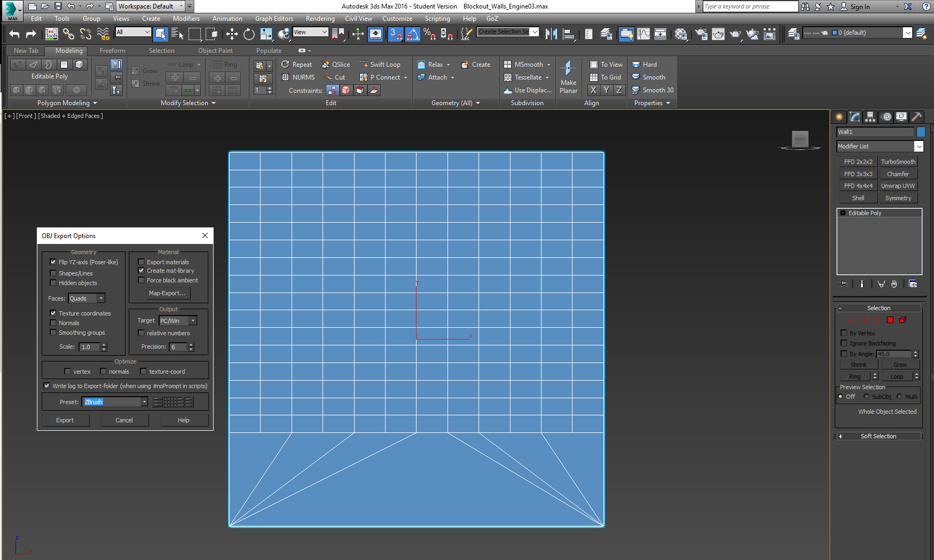Open the Modify command panel tab
The height and width of the screenshot is (560, 934).
tap(855, 117)
